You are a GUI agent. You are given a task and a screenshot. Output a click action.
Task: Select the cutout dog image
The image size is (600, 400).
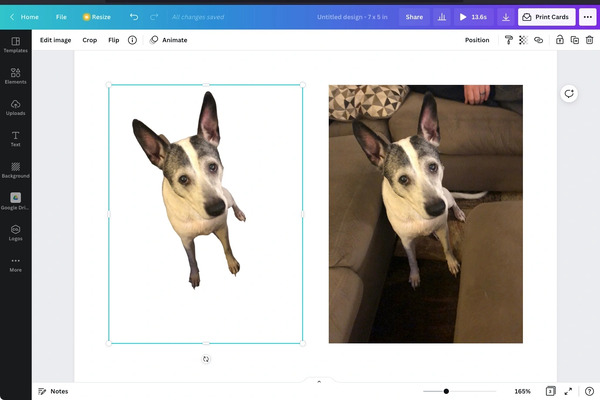point(206,214)
